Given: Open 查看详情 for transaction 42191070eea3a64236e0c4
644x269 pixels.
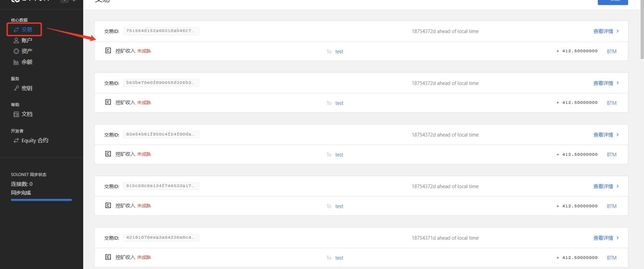Looking at the screenshot, I should click(x=603, y=238).
